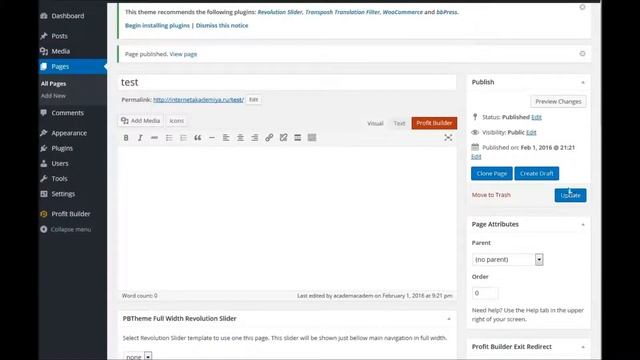
Task: Click Add New page submenu link
Action: 53,96
